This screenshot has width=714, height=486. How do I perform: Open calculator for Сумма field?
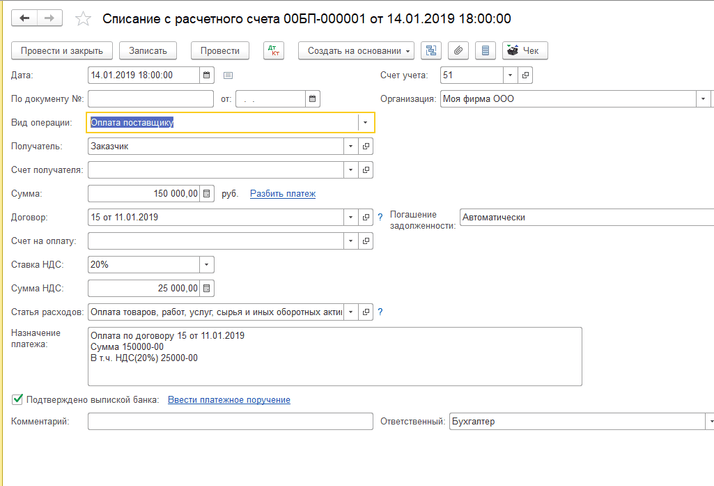point(207,194)
